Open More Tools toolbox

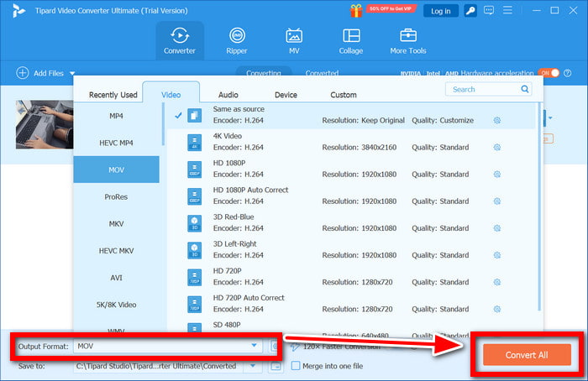tap(408, 41)
